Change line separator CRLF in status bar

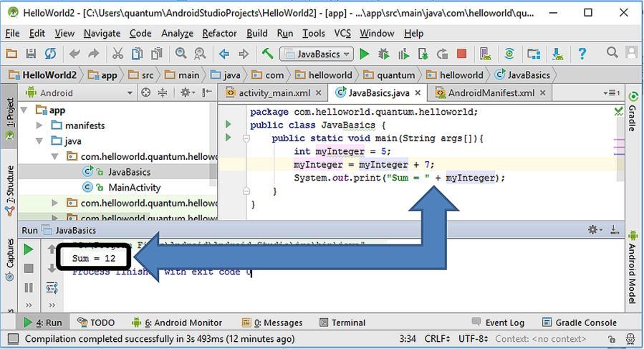(x=437, y=339)
